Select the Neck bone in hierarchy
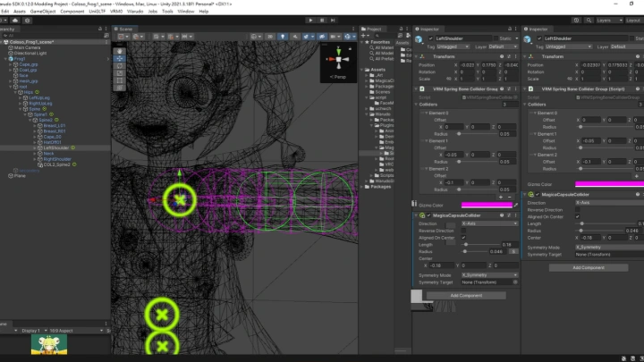Image resolution: width=644 pixels, height=362 pixels. pos(48,154)
